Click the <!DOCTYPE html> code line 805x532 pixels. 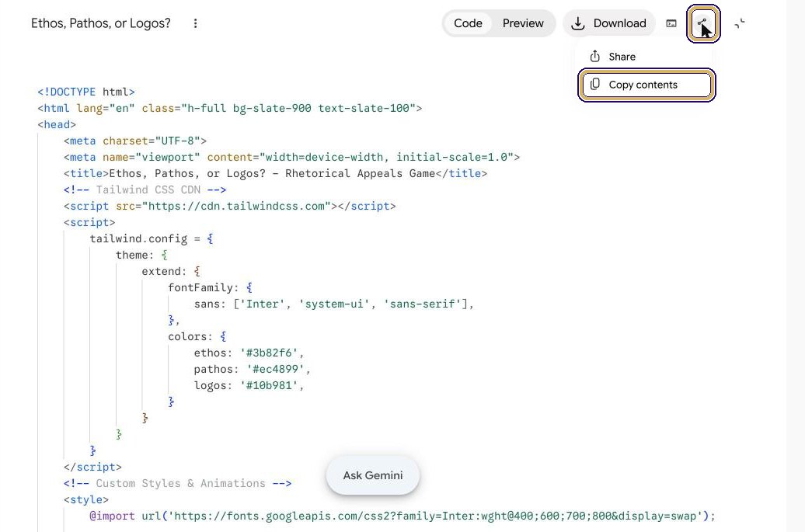click(85, 92)
